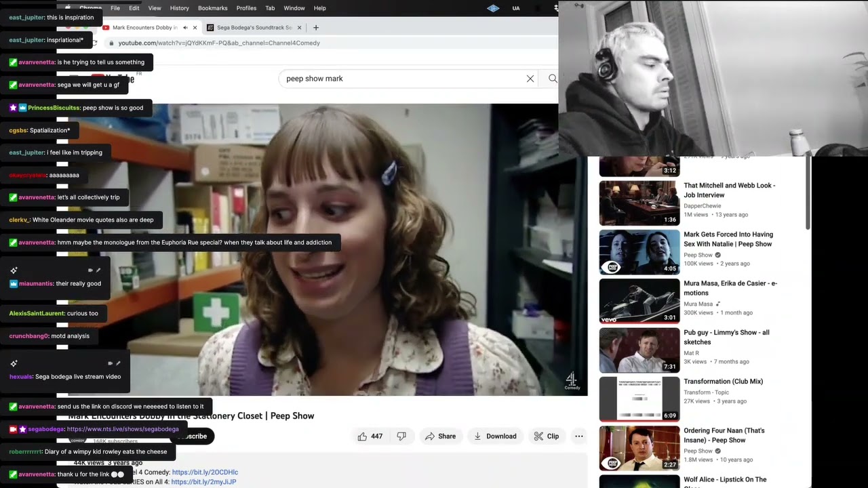This screenshot has width=868, height=488.
Task: Pause the video of Dobby in the closet
Action: (327, 249)
